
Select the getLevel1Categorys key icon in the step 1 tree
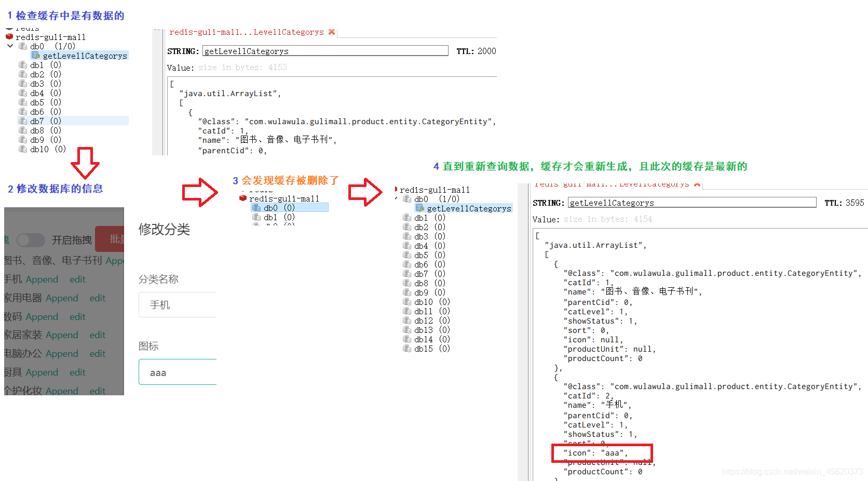pos(35,55)
